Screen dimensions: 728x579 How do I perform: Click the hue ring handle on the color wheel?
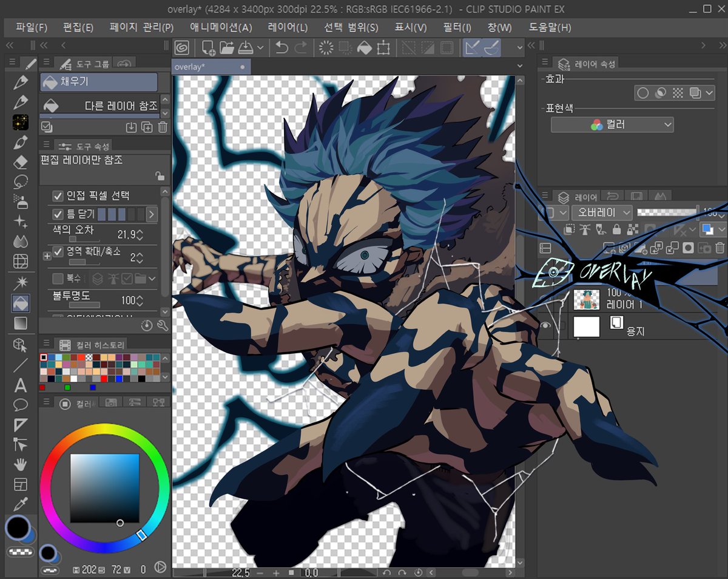point(141,535)
